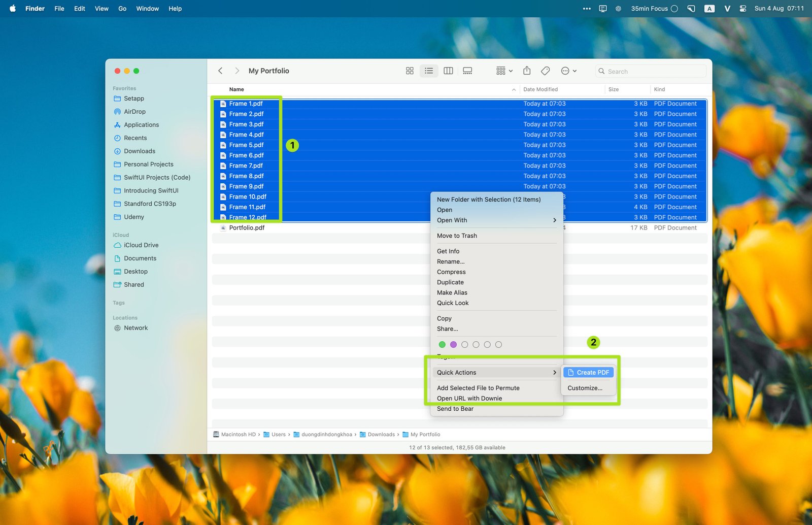Open the Go menu in the menu bar
812x525 pixels.
(x=122, y=9)
